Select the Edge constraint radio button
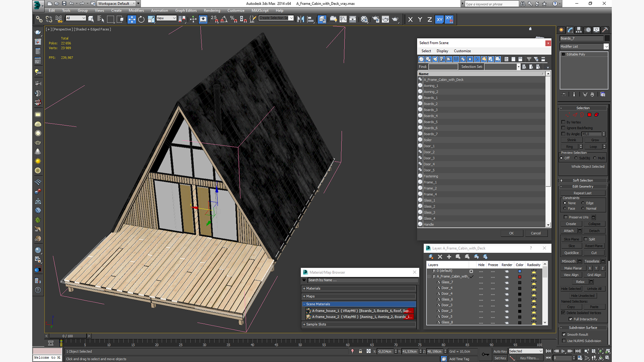 (583, 203)
